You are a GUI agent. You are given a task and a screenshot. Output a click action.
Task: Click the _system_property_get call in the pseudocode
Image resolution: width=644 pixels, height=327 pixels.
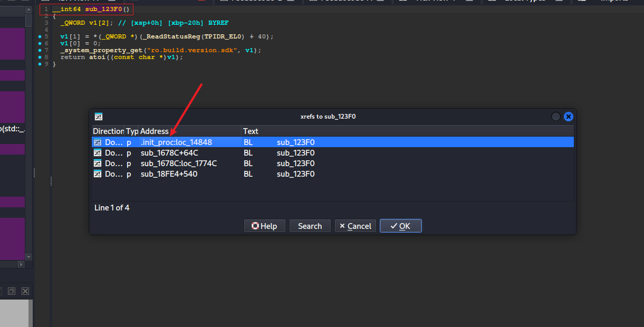pyautogui.click(x=96, y=50)
